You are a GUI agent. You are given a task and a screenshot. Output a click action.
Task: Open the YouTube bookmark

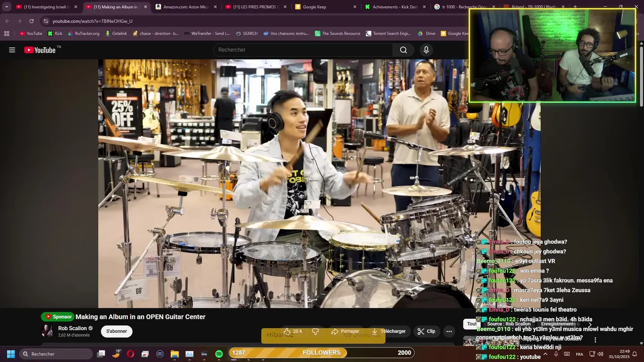[31, 34]
